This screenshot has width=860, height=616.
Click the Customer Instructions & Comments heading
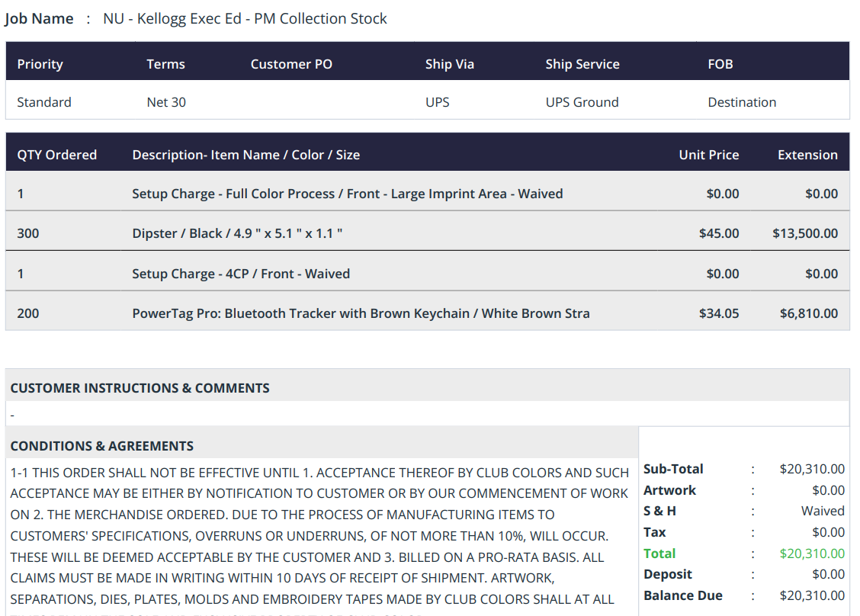[x=140, y=388]
